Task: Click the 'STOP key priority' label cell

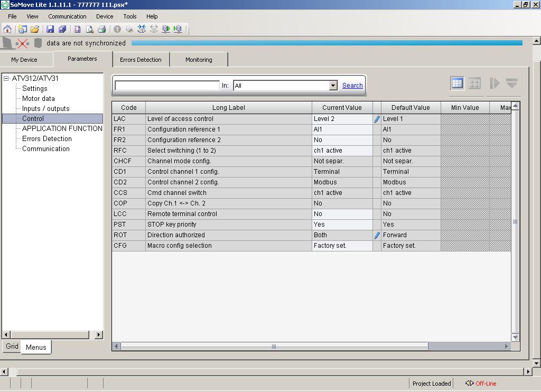Action: point(228,225)
